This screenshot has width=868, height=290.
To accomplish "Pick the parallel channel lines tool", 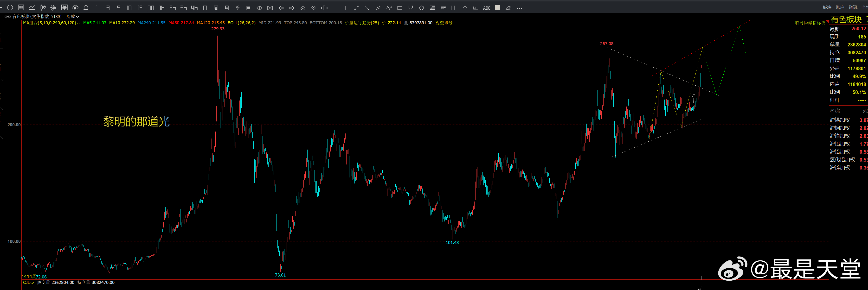I will (x=378, y=8).
